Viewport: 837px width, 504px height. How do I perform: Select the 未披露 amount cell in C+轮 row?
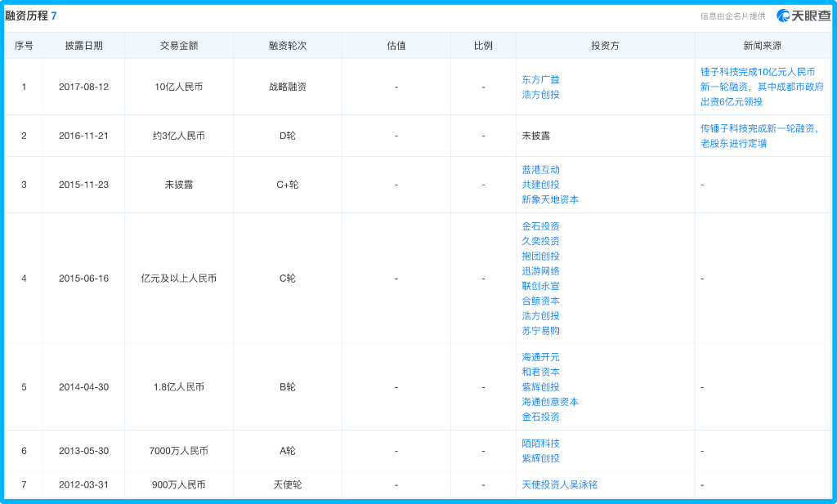(179, 185)
